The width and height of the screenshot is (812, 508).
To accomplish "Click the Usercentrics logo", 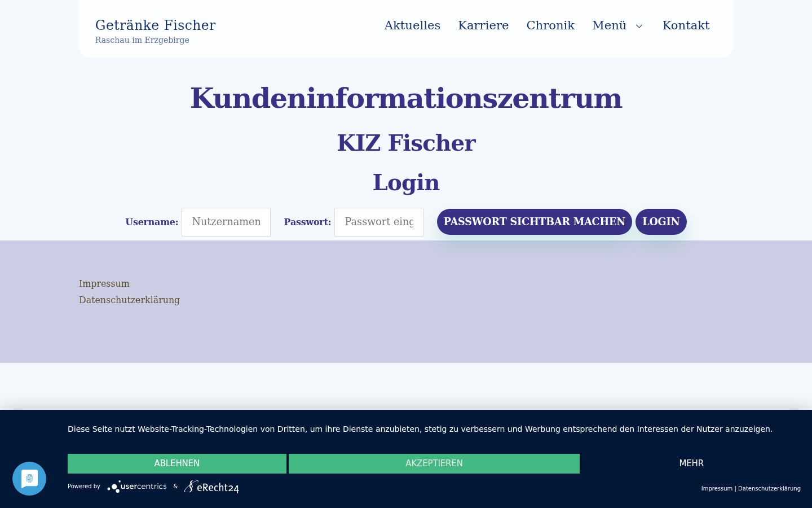I will click(x=137, y=487).
